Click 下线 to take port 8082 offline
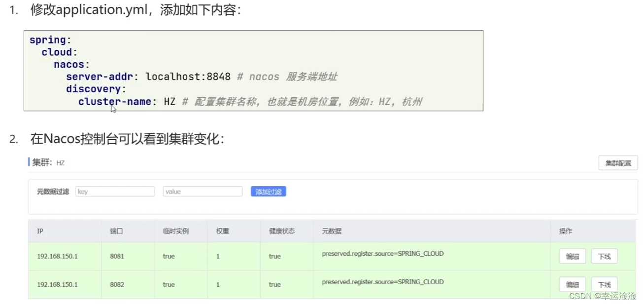This screenshot has height=305, width=644. point(604,284)
